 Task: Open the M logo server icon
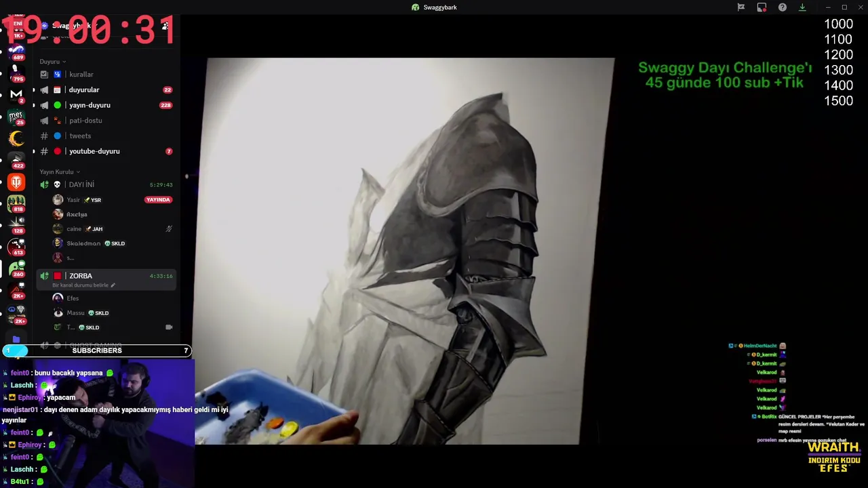pyautogui.click(x=16, y=94)
